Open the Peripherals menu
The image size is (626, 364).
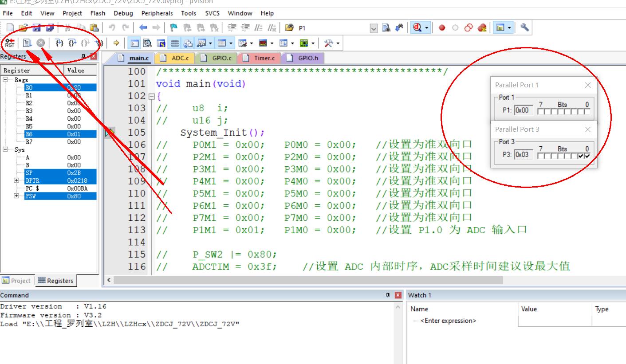(157, 13)
